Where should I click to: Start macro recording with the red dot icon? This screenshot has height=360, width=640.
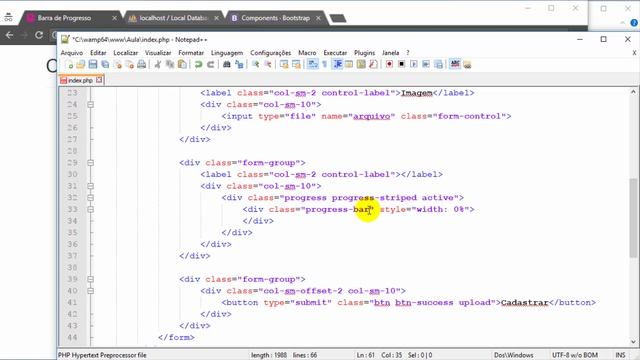(x=389, y=64)
